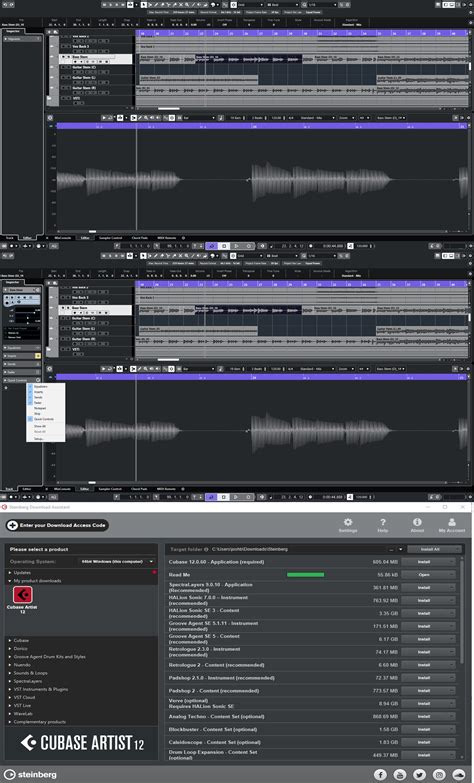Expand the Dorico category
474x783 pixels.
pyautogui.click(x=9, y=648)
